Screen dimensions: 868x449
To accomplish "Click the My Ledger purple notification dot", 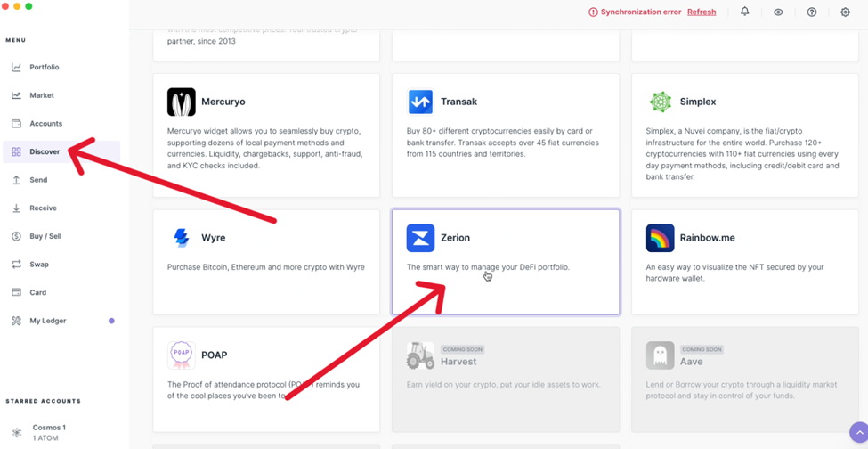I will pos(111,321).
